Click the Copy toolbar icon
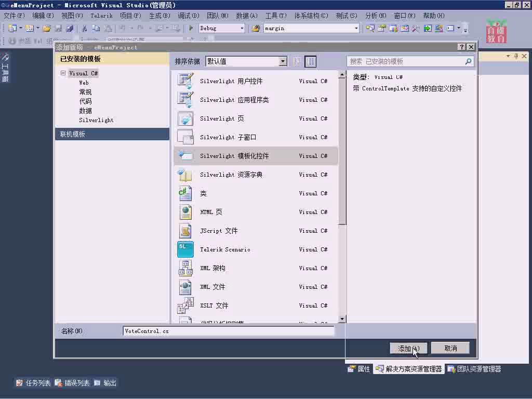This screenshot has height=399, width=532. (x=96, y=28)
